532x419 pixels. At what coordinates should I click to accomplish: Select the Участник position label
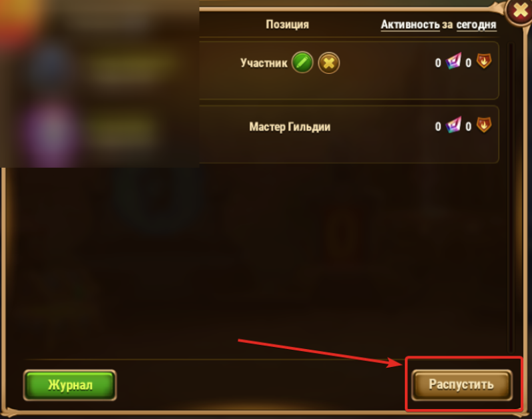click(x=264, y=63)
